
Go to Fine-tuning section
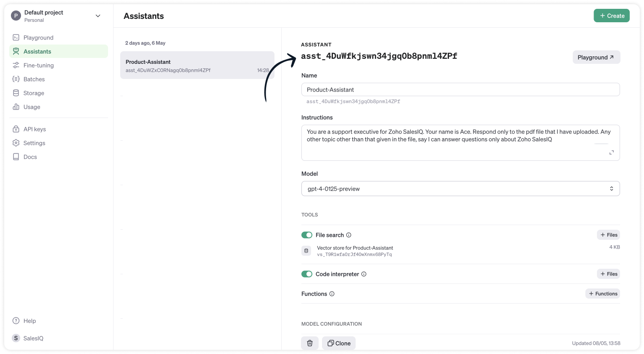pyautogui.click(x=58, y=65)
